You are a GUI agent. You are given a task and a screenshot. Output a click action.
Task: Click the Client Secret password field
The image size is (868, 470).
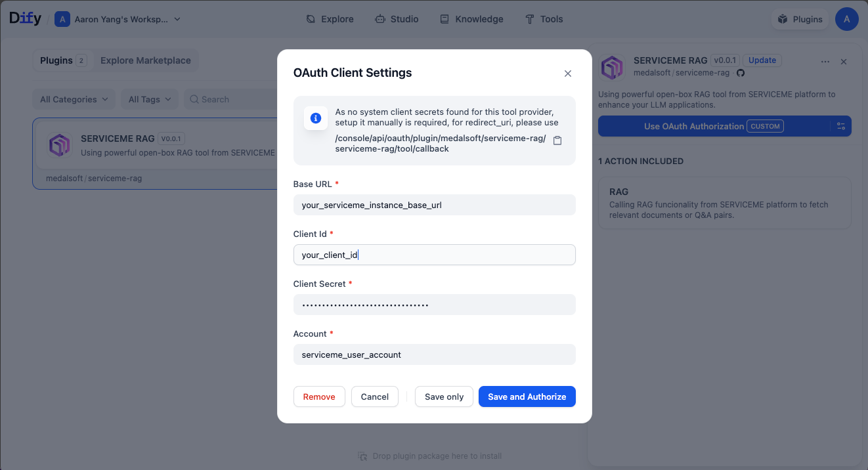(434, 305)
